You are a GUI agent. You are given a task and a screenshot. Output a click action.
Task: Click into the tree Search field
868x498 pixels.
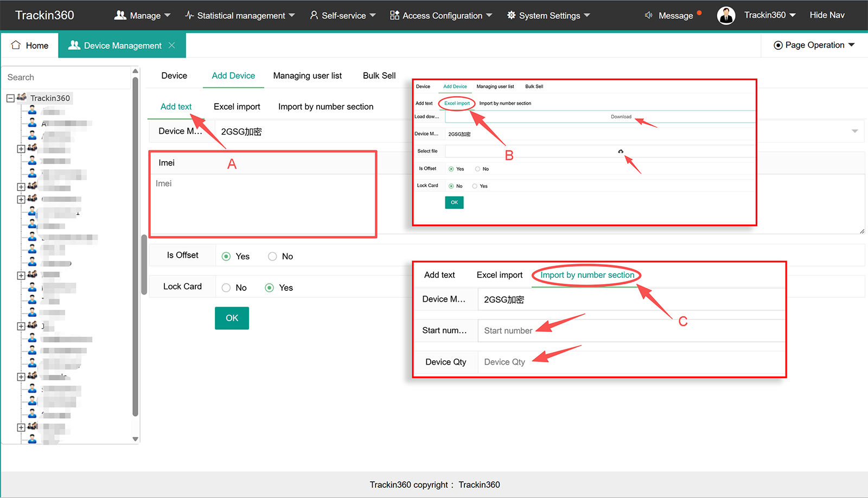tap(66, 78)
